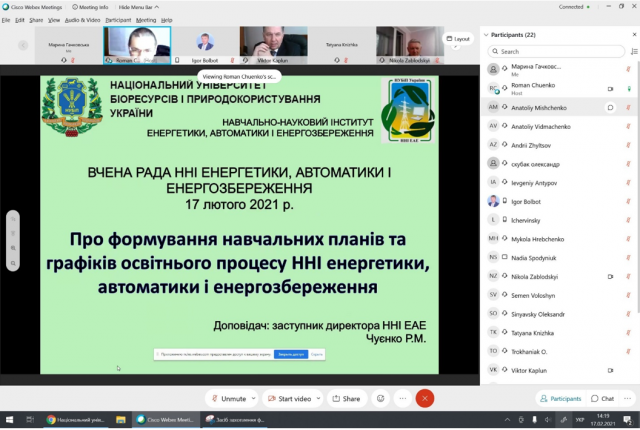Open Task View on the taskbar

coord(30,420)
